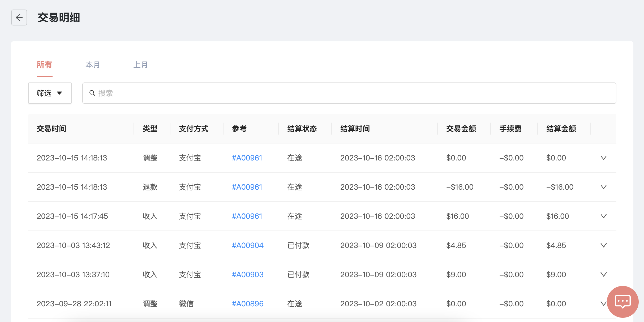This screenshot has height=322, width=644.
Task: Switch to the 上月 tab
Action: [140, 65]
